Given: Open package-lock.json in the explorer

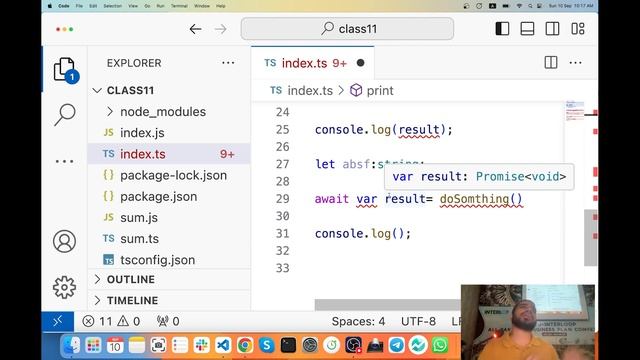Looking at the screenshot, I should click(169, 175).
